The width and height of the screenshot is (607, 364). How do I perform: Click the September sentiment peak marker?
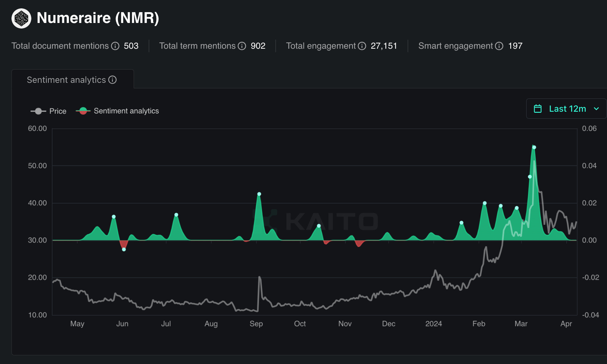[259, 194]
